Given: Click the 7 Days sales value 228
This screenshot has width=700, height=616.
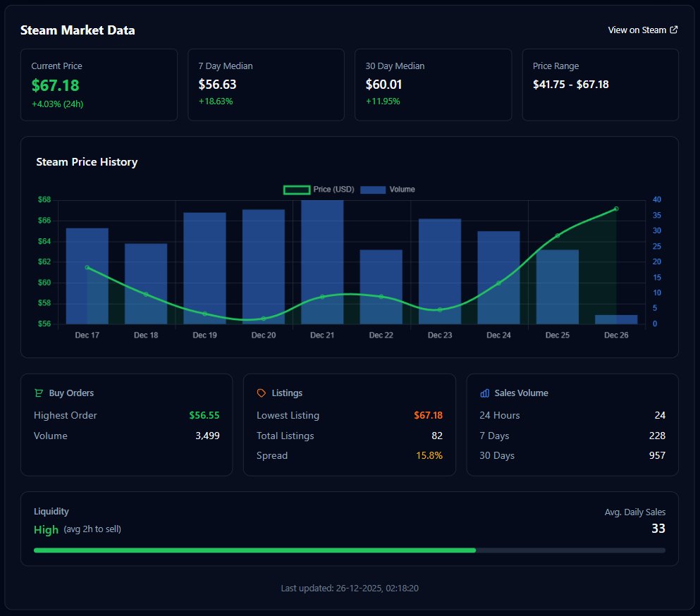Looking at the screenshot, I should click(657, 436).
